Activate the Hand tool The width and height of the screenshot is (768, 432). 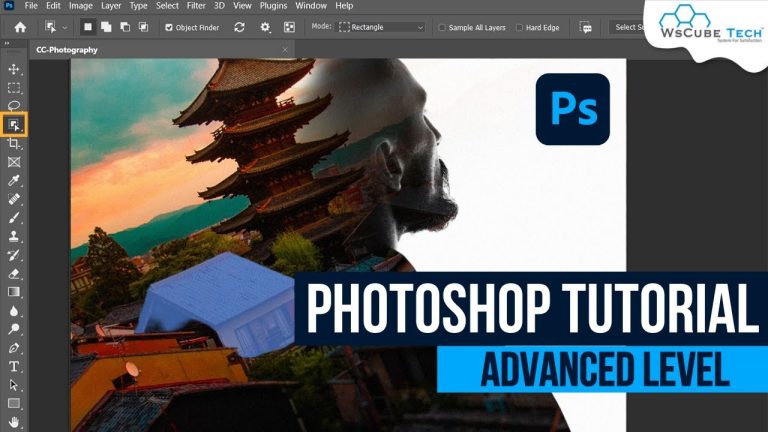14,422
